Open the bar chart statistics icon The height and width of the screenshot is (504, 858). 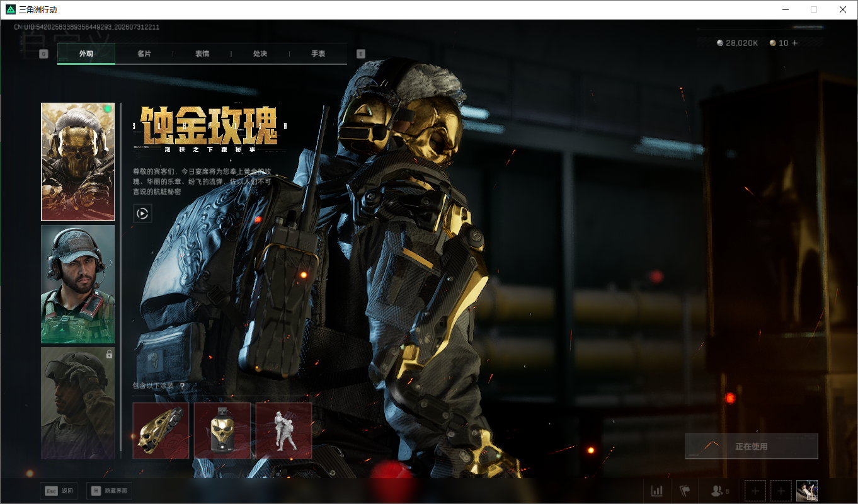(x=657, y=491)
